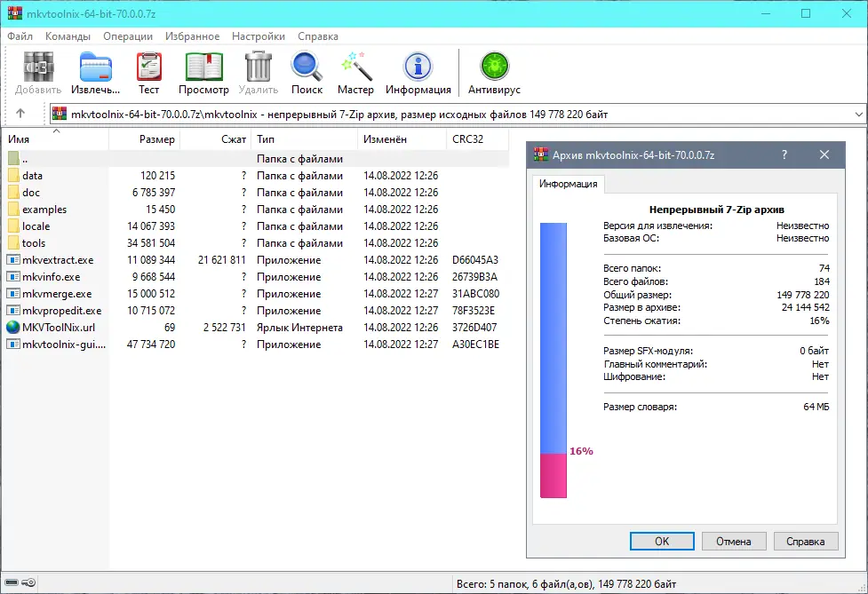868x594 pixels.
Task: Click the 64 МБ dictionary size value
Action: click(816, 407)
